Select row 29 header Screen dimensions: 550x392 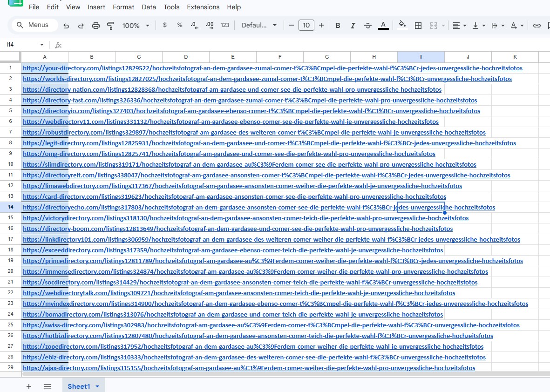(11, 368)
